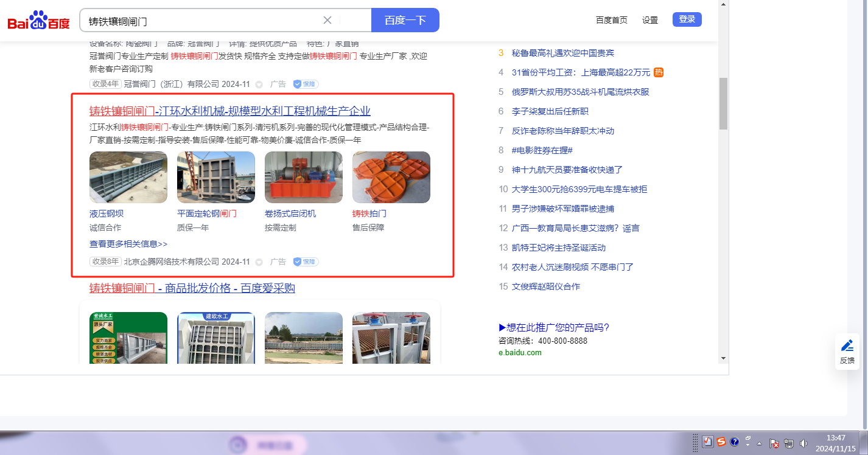Click the 反馈 feedback pencil button

[x=847, y=352]
